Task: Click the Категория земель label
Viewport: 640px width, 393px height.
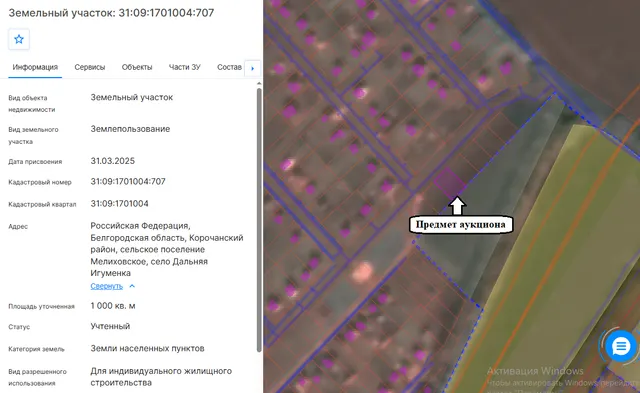Action: tap(37, 349)
